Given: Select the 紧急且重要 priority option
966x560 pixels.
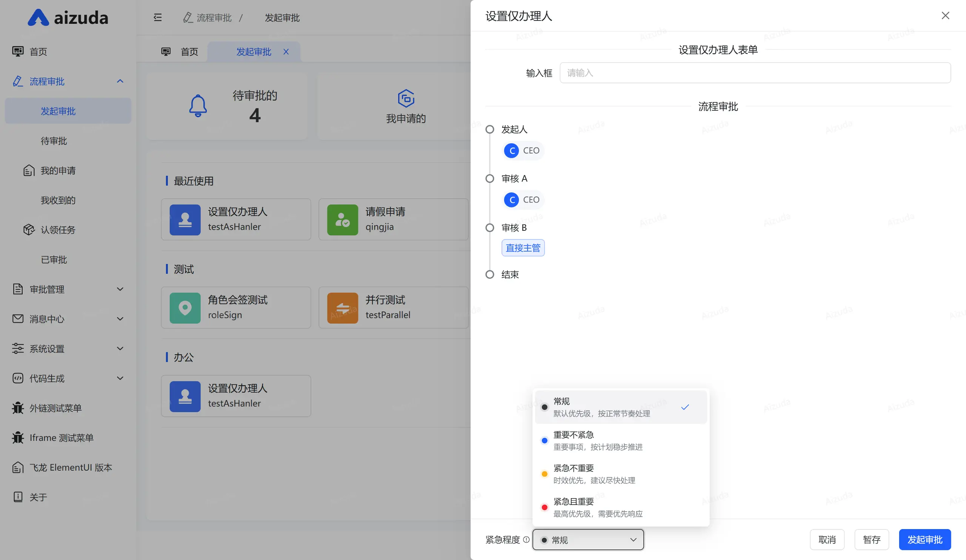Looking at the screenshot, I should (621, 507).
